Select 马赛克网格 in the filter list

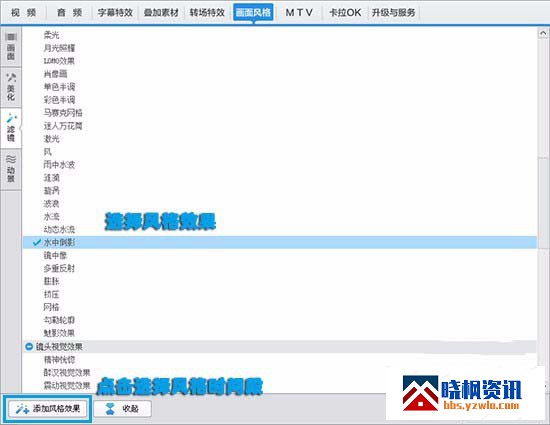click(63, 113)
